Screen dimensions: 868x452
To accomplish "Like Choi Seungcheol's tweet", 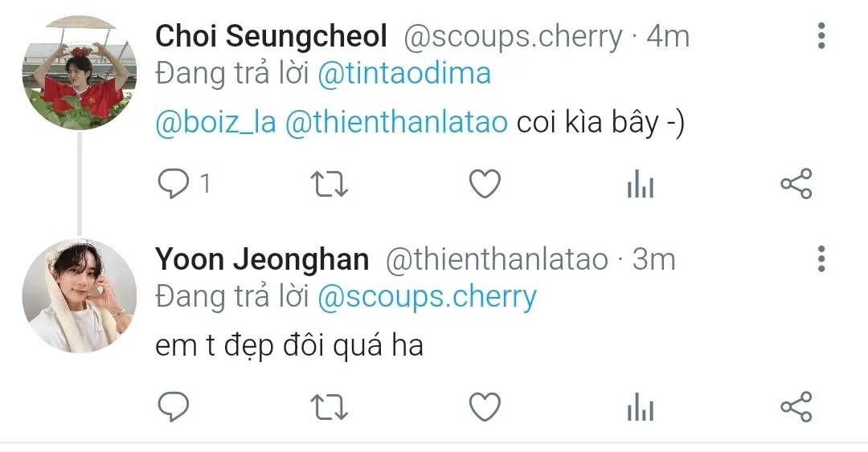I will (485, 185).
